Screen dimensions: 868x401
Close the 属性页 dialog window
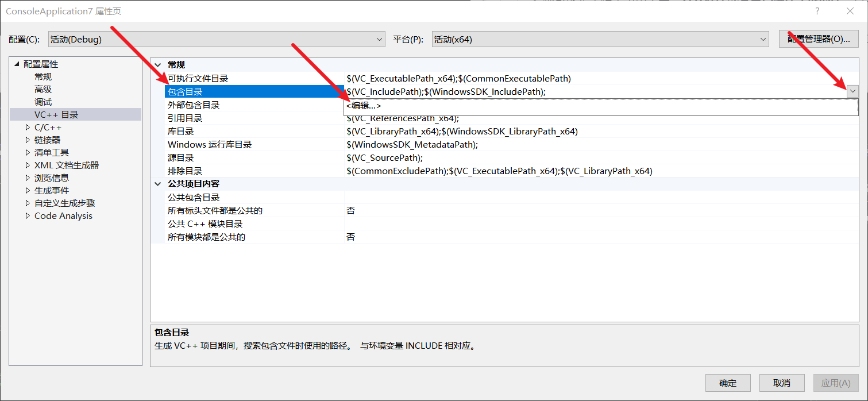coord(850,11)
